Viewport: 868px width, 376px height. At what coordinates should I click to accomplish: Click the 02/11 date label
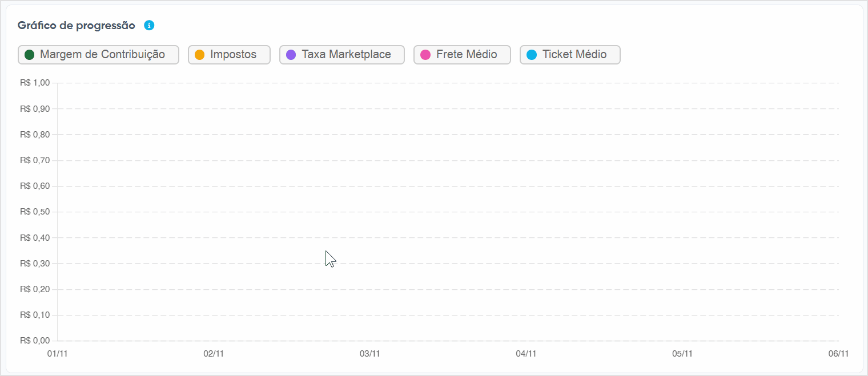[214, 354]
